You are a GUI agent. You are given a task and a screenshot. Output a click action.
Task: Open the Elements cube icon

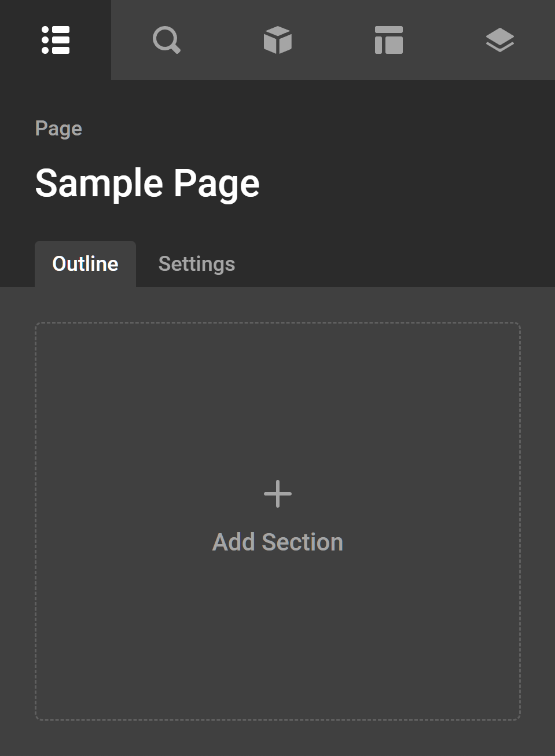[x=278, y=40]
